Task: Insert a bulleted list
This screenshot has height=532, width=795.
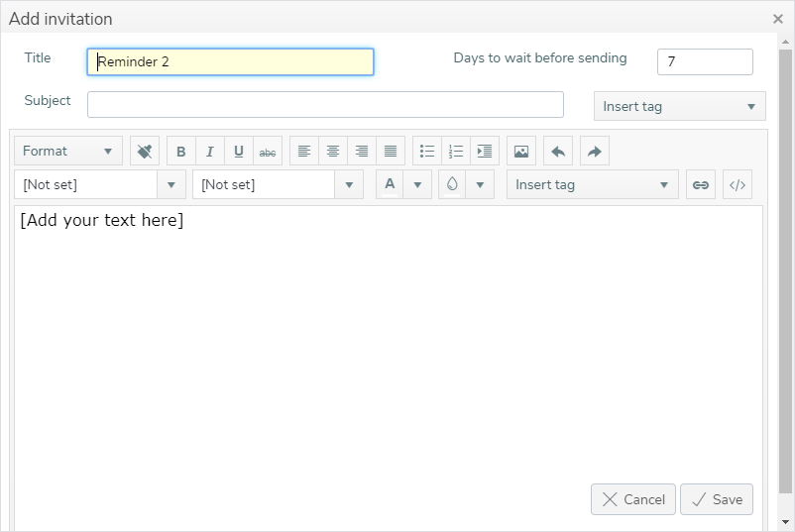Action: point(427,151)
